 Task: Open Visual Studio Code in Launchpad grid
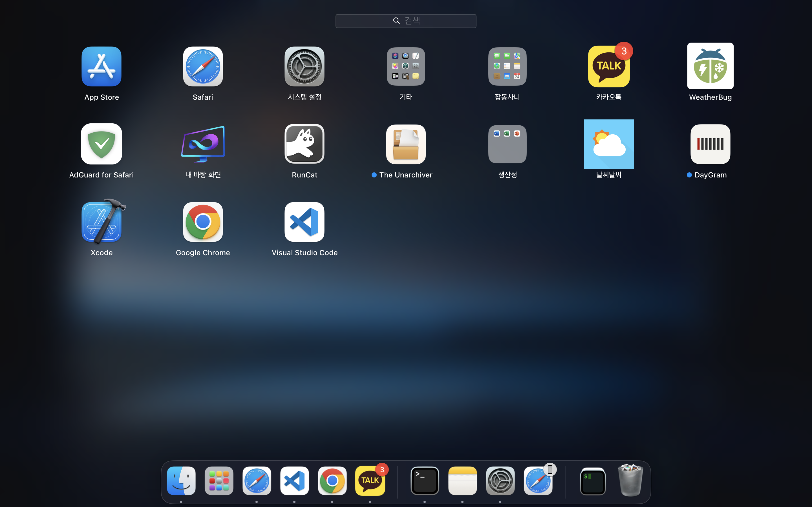pos(304,222)
